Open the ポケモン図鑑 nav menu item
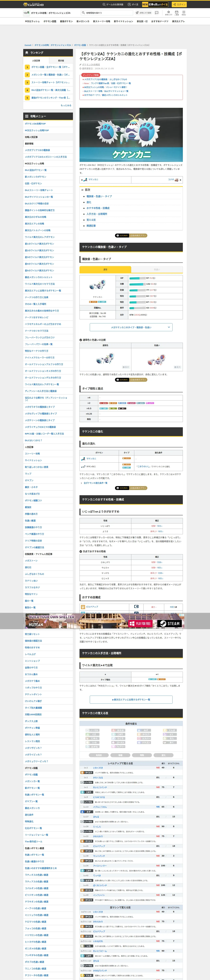 50,21
